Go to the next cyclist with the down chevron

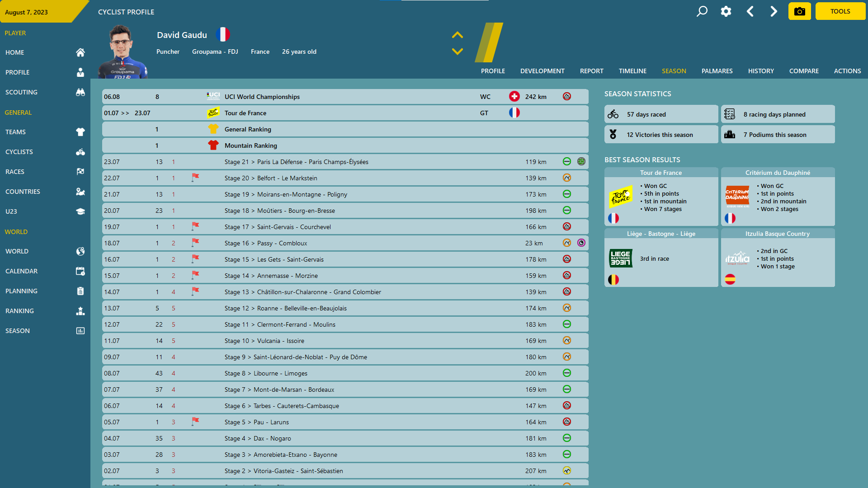pyautogui.click(x=458, y=52)
